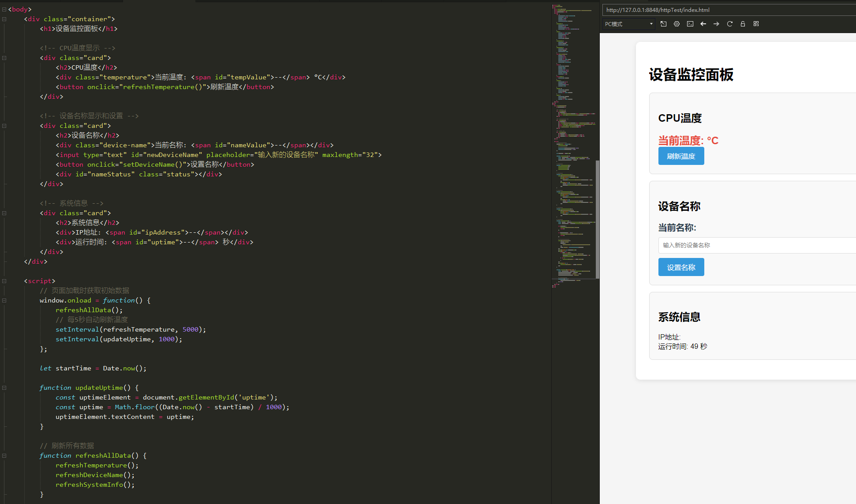
Task: Click the editor vertical scrollbar thumb
Action: [598, 219]
